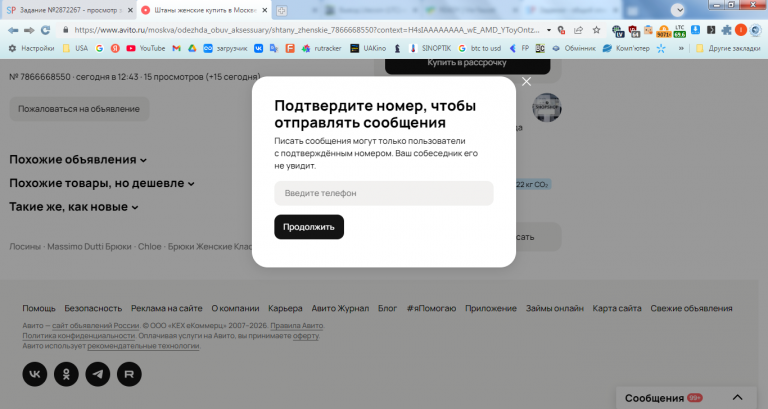The width and height of the screenshot is (768, 409).
Task: Open the Yandex bookmark icon
Action: 115,48
